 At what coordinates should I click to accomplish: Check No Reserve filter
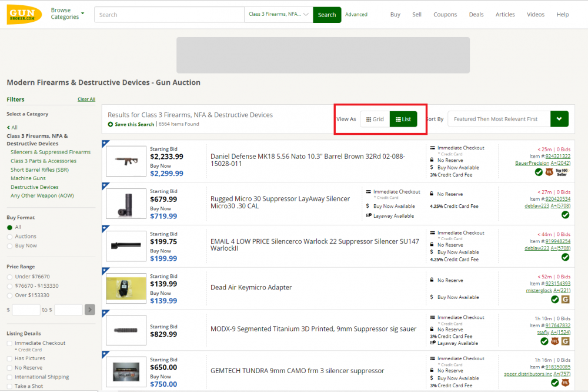(9, 368)
